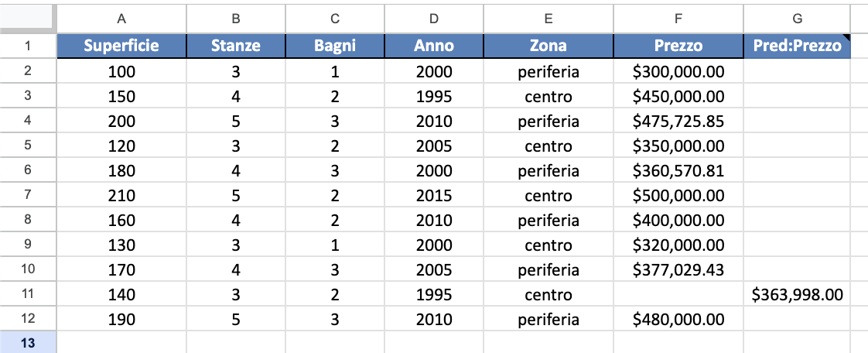The width and height of the screenshot is (868, 353).
Task: Select row 11 header
Action: coord(28,294)
